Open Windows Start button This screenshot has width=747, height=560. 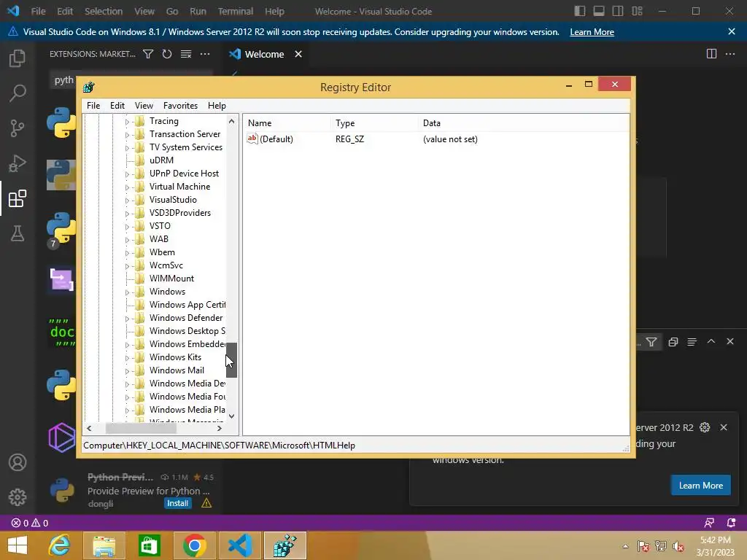[18, 545]
